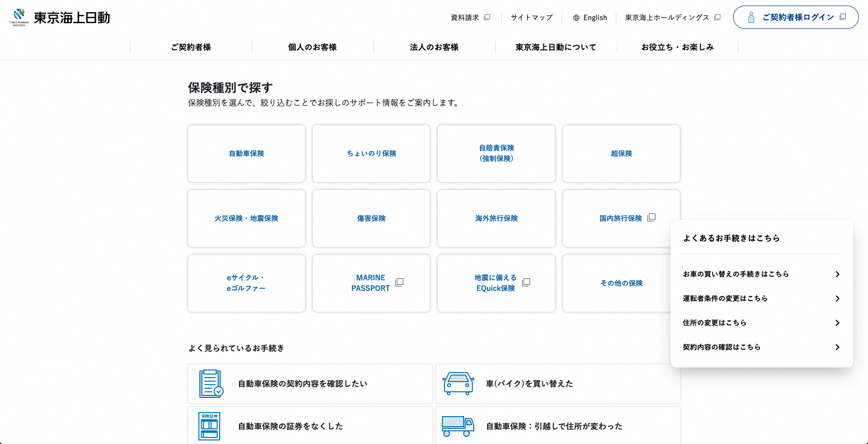This screenshot has height=444, width=868.
Task: Click the 保険証券 certificate icon
Action: tap(210, 426)
